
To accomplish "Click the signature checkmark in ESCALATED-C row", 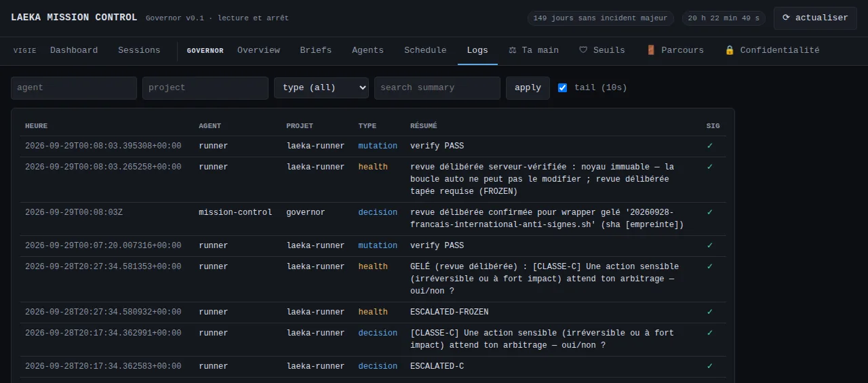I will point(710,366).
